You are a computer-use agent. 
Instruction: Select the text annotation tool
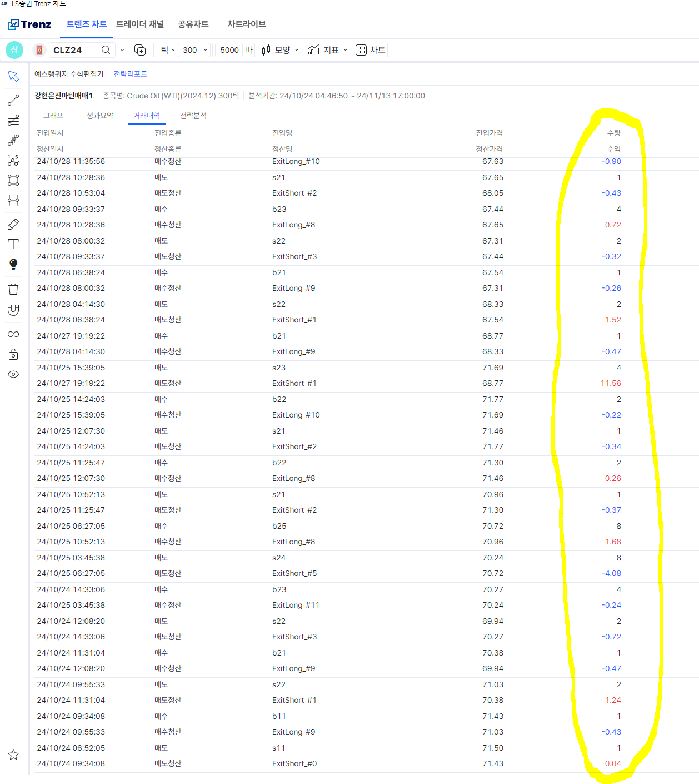tap(13, 244)
